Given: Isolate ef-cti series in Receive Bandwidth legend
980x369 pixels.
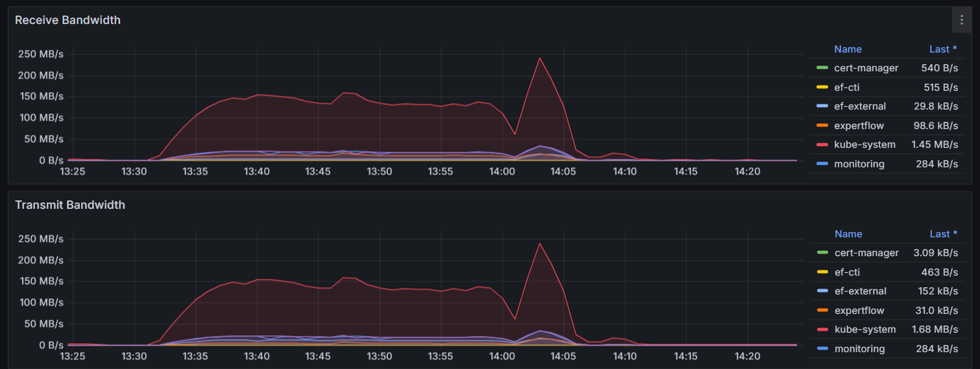Looking at the screenshot, I should (x=847, y=87).
